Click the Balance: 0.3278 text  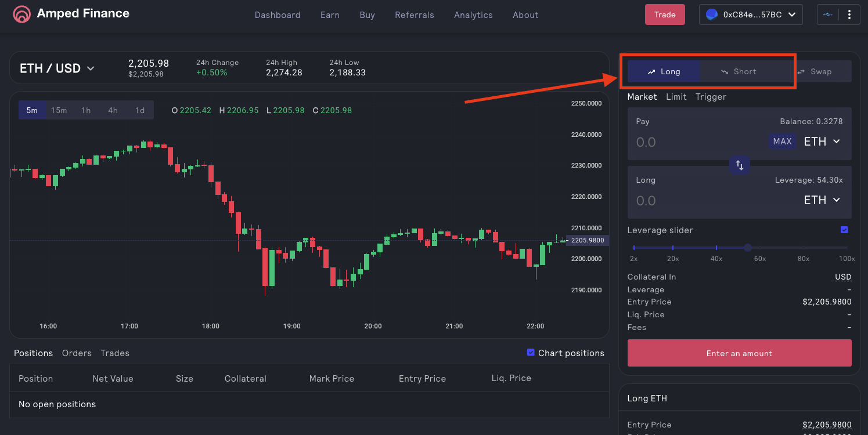[811, 121]
